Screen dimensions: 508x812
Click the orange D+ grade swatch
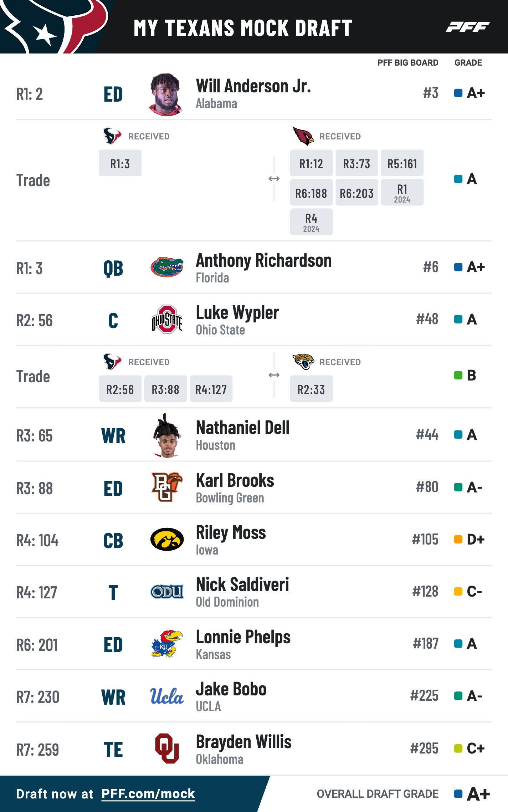pyautogui.click(x=458, y=539)
